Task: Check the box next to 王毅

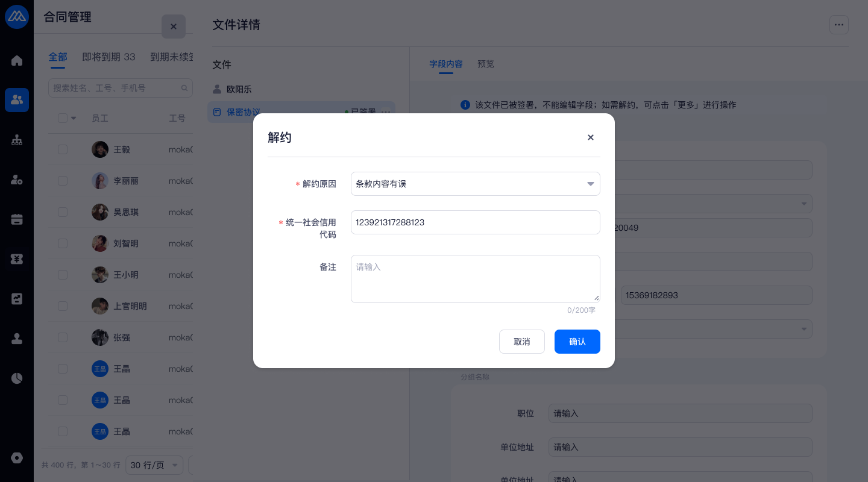Action: point(63,149)
